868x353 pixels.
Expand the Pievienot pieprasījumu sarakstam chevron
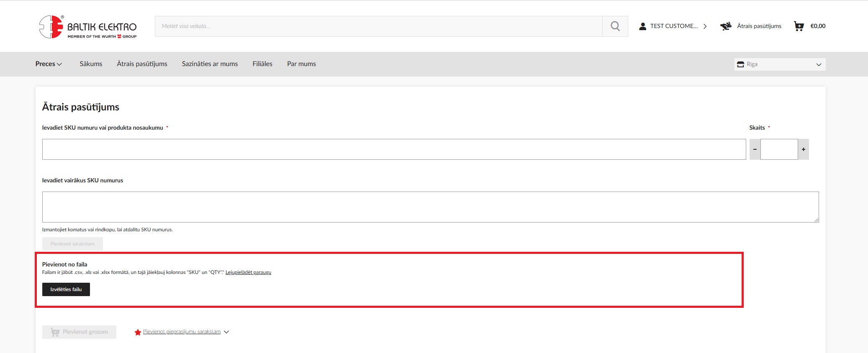226,332
